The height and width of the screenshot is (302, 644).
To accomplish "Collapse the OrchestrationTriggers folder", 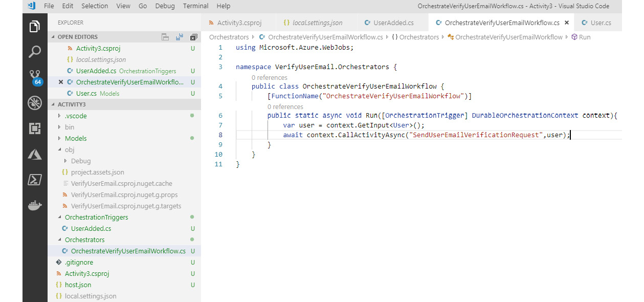I will [96, 217].
